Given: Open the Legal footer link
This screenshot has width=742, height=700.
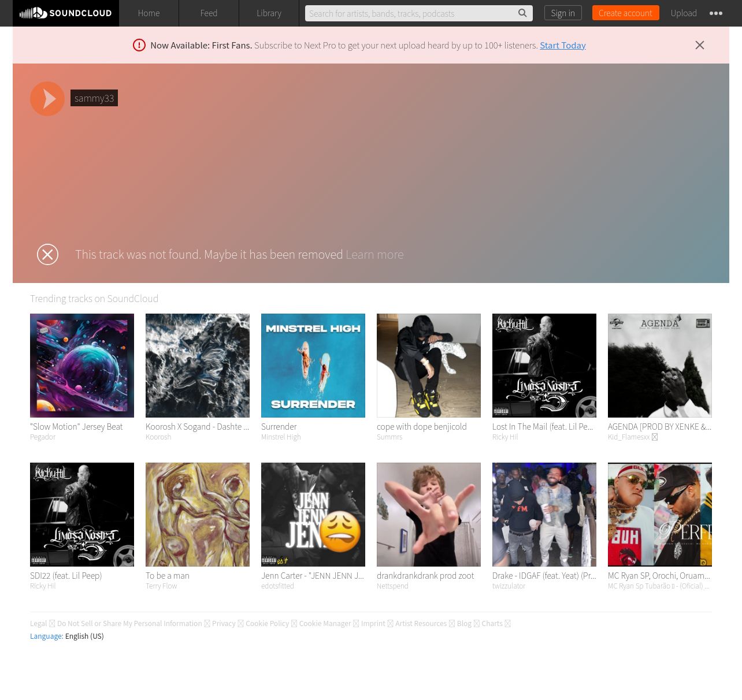Looking at the screenshot, I should 38,624.
